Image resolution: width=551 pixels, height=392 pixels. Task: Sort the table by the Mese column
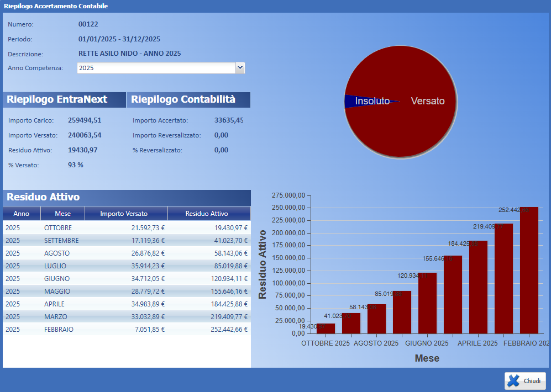[62, 213]
